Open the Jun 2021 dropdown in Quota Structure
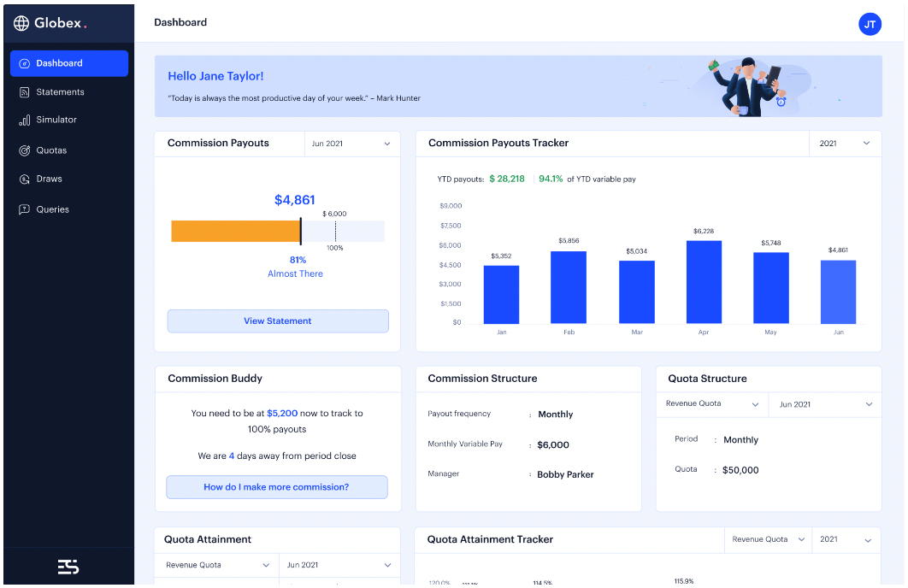 click(x=825, y=404)
